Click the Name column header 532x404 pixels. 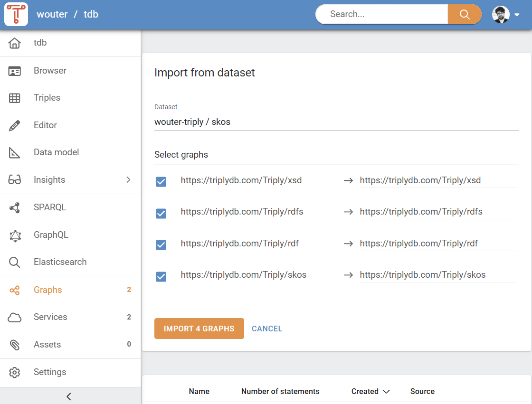[x=199, y=392]
